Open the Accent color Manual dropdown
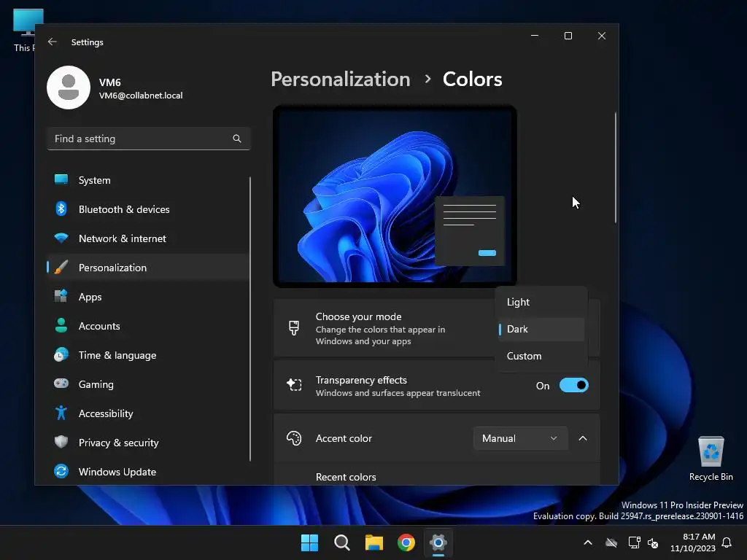747x560 pixels. (x=520, y=438)
